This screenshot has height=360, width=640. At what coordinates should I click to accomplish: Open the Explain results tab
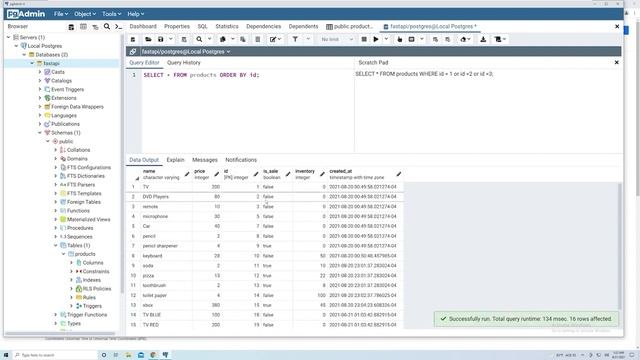[176, 160]
